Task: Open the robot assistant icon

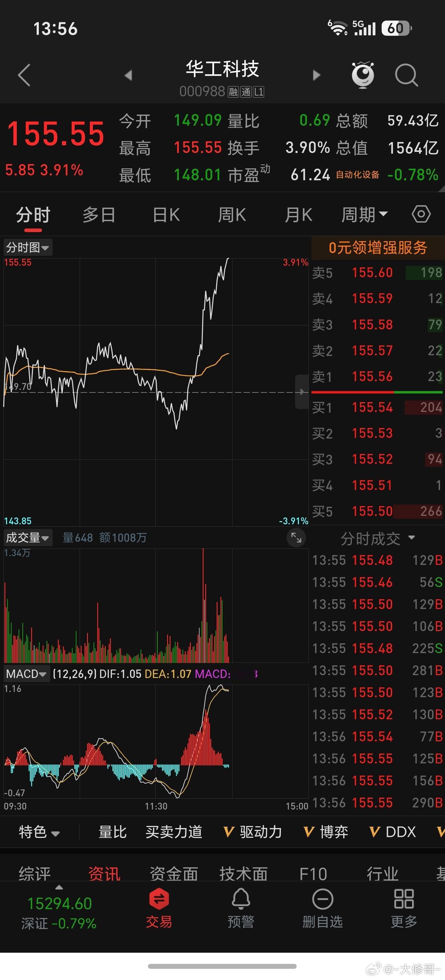Action: coord(362,75)
